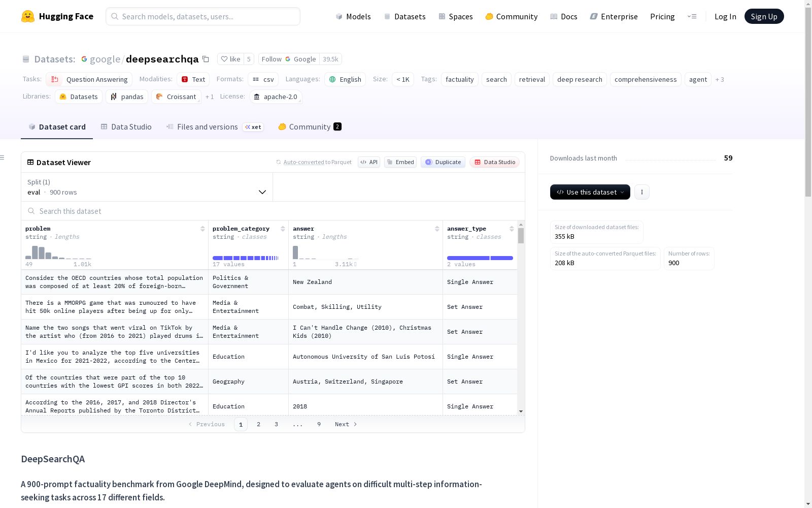
Task: Open the Pricing page link
Action: (x=662, y=16)
